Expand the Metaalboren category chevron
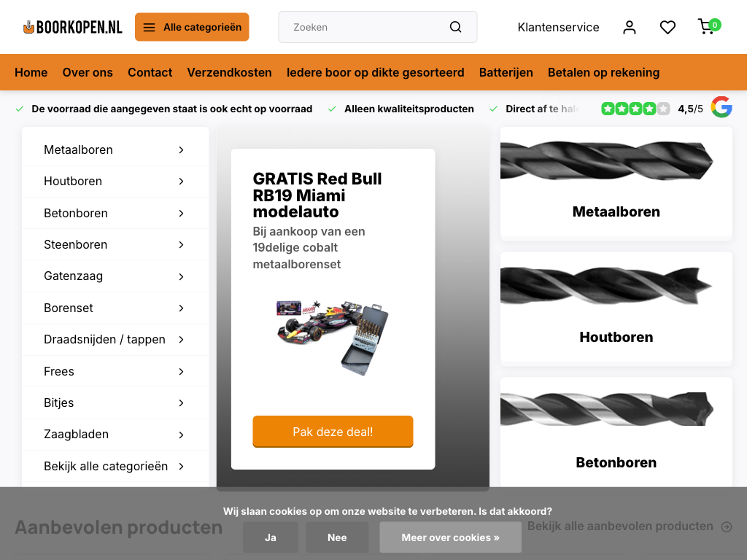747x560 pixels. pyautogui.click(x=181, y=150)
